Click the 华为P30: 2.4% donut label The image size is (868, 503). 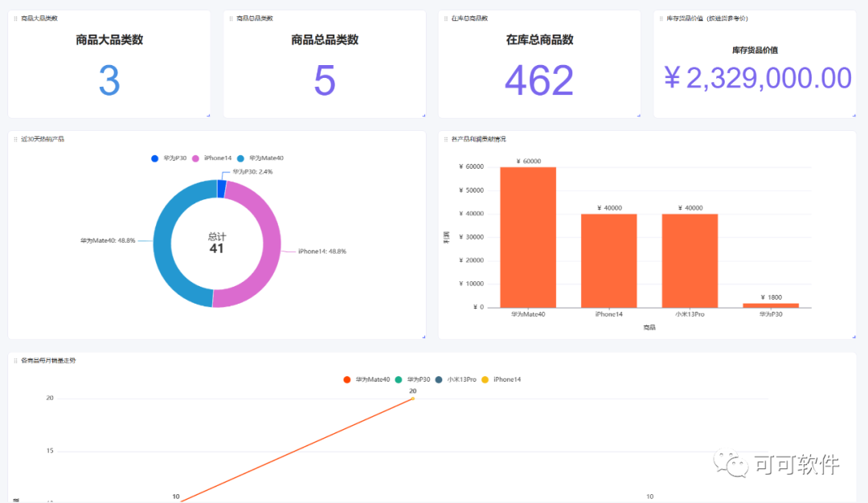[252, 172]
